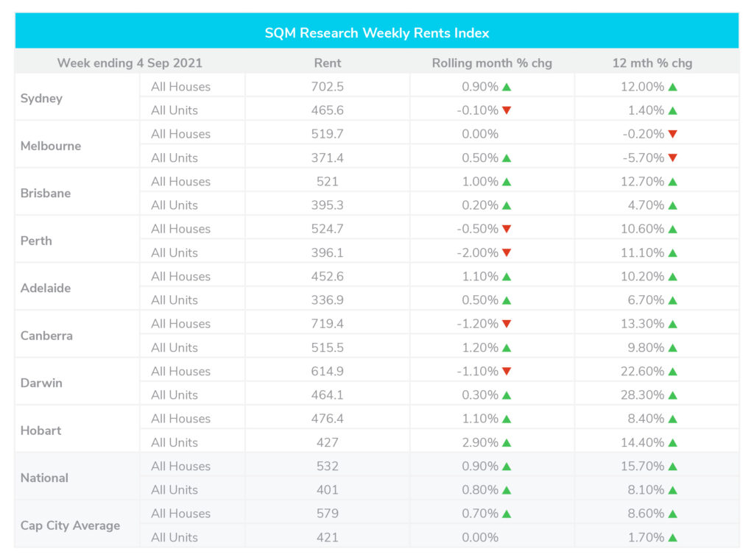
Task: Click the green up arrow beside 0.80%
Action: pyautogui.click(x=506, y=490)
